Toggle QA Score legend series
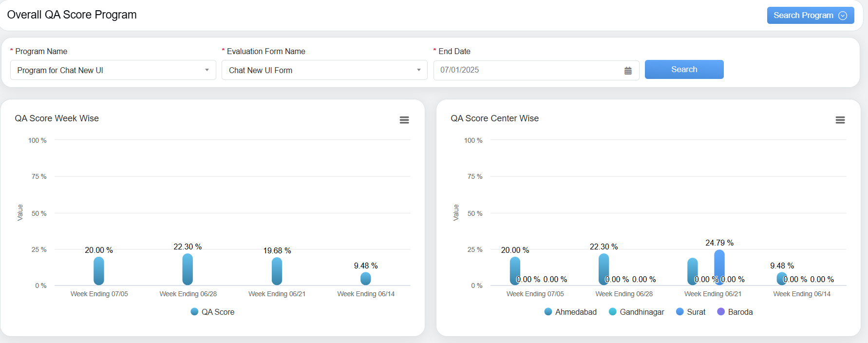Viewport: 868px width, 343px height. point(212,312)
